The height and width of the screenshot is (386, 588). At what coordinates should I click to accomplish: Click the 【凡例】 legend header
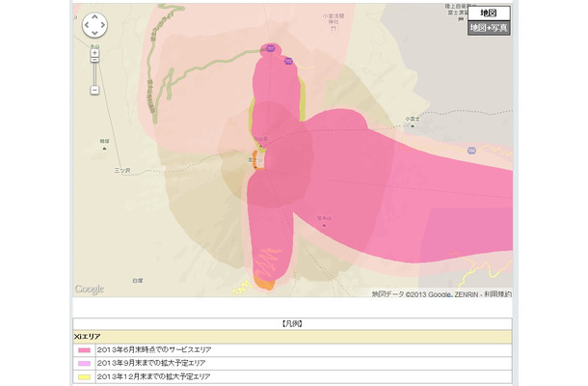pyautogui.click(x=292, y=323)
